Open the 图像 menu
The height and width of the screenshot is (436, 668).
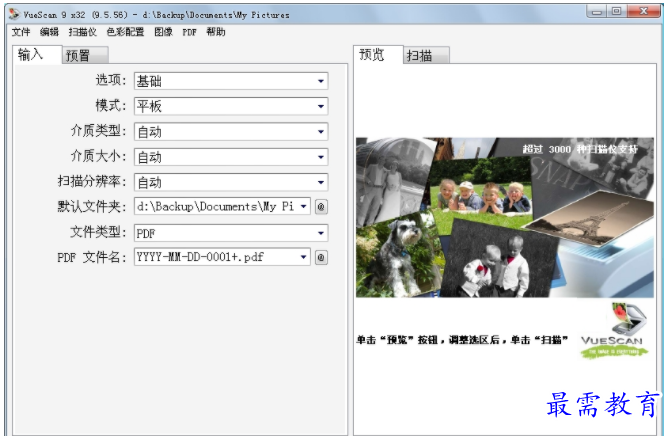coord(163,32)
